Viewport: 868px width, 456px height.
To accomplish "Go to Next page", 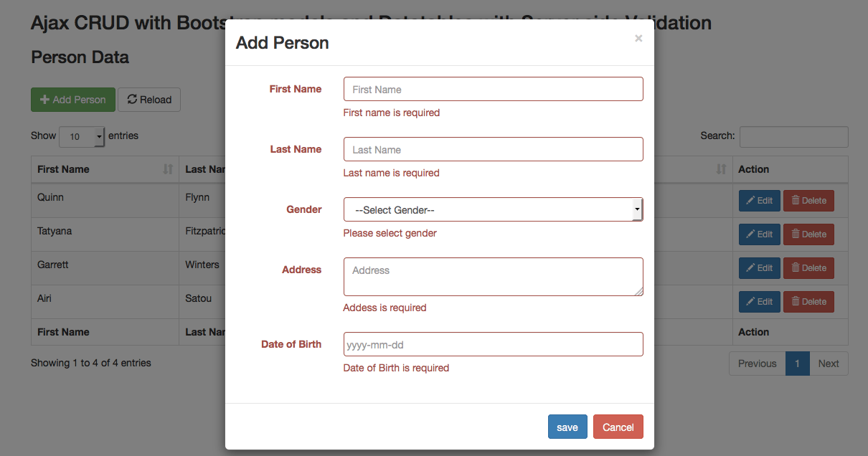I will point(829,364).
